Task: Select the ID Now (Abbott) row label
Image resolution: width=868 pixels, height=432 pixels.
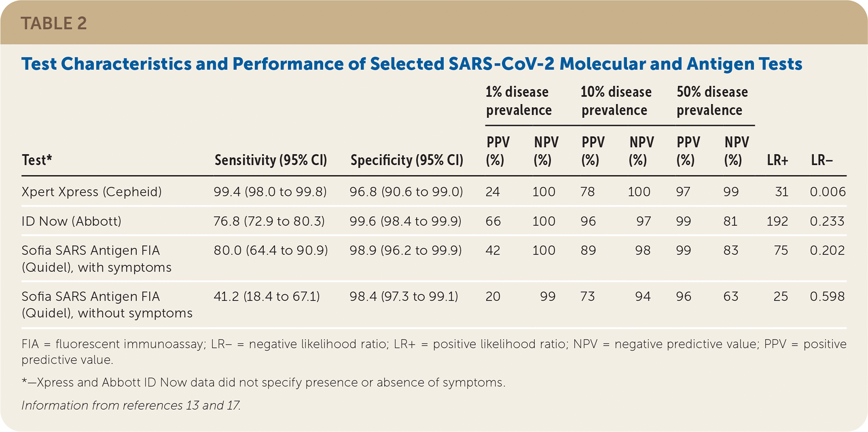Action: coord(72,221)
